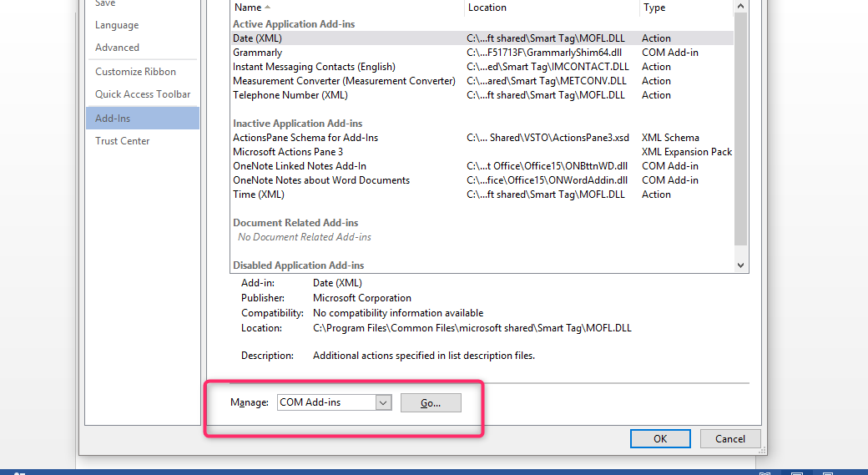This screenshot has height=475, width=868.
Task: Select OneNote Notes about Word Documents
Action: [x=482, y=180]
